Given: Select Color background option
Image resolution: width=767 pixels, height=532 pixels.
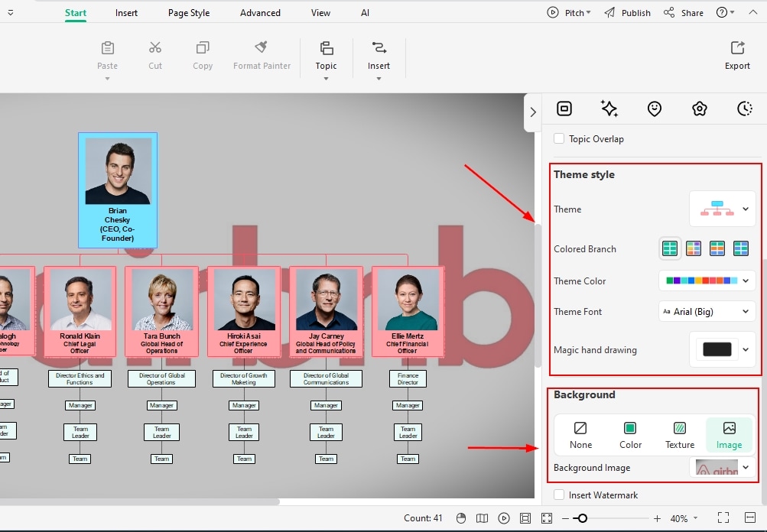Looking at the screenshot, I should click(630, 435).
